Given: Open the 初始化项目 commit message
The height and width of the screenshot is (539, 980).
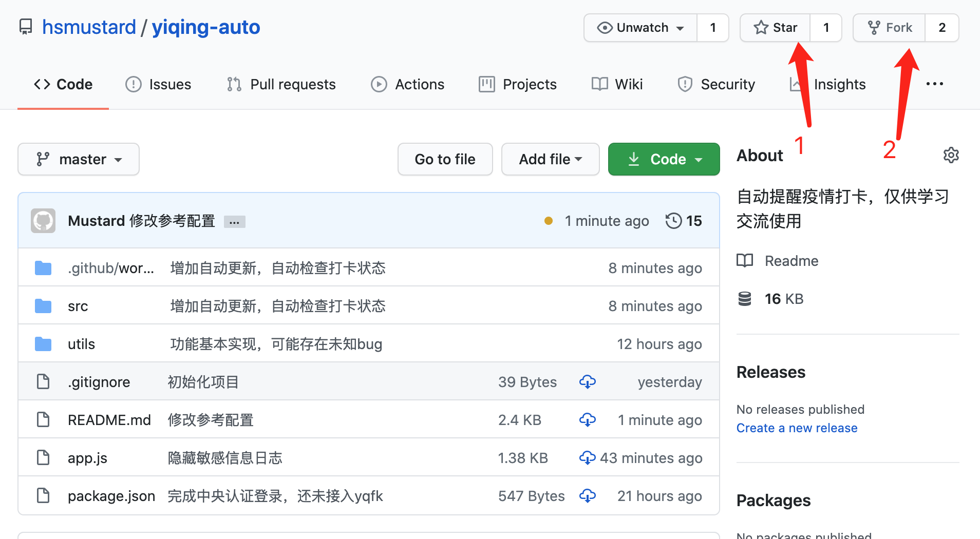Looking at the screenshot, I should (203, 382).
